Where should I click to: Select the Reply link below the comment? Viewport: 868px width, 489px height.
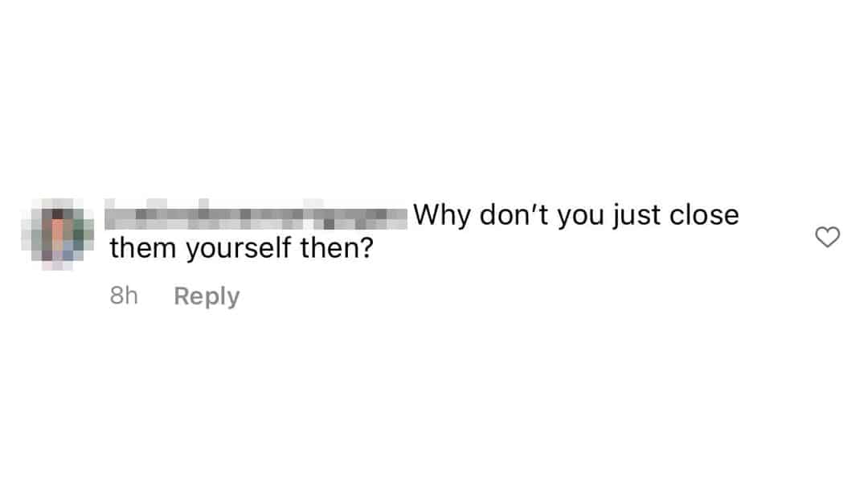click(x=207, y=296)
